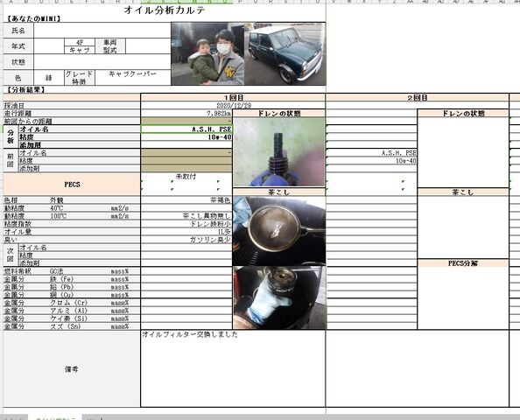The height and width of the screenshot is (420, 520).
Task: Select the 鉛（Pb） metal row cell
Action: coord(61,287)
